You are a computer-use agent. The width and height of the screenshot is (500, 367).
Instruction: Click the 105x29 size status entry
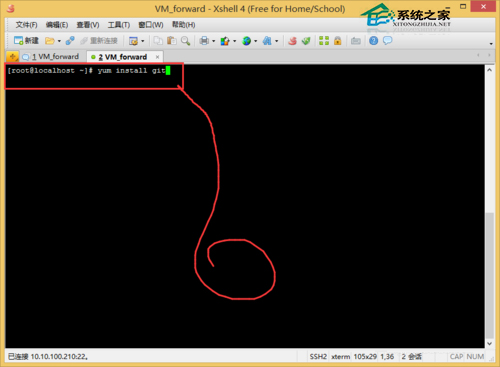[x=365, y=357]
